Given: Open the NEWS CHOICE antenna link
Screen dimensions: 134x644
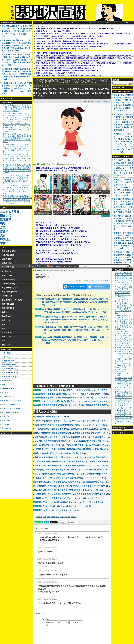Looking at the screenshot, I should [x=8, y=389].
